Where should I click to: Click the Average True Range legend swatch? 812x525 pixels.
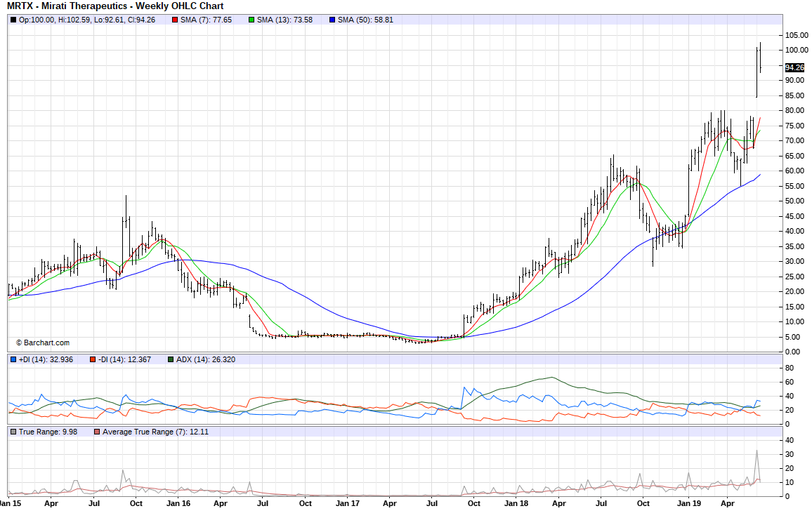point(97,432)
